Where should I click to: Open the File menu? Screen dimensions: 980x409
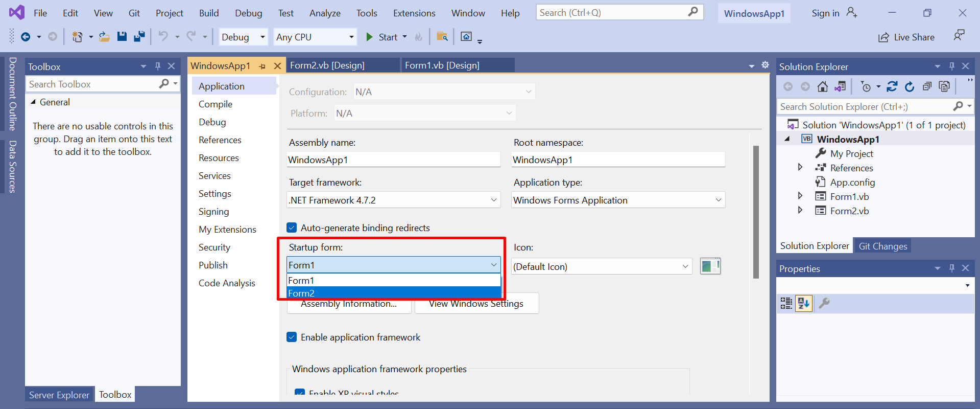tap(40, 13)
